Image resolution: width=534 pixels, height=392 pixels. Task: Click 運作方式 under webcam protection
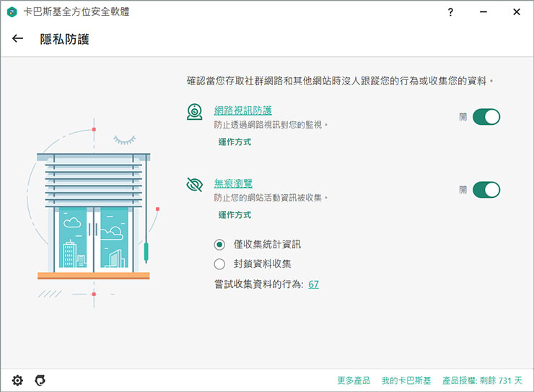(x=235, y=142)
